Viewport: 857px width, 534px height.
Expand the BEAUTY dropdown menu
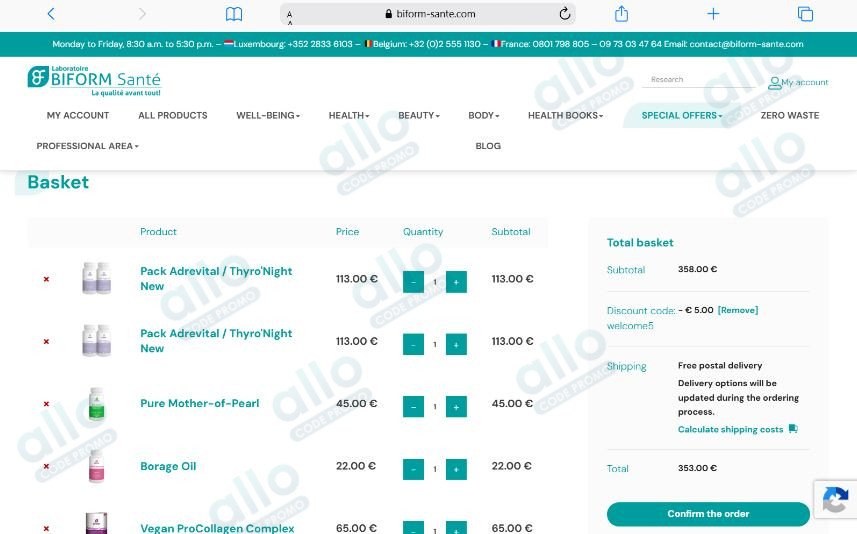click(419, 115)
